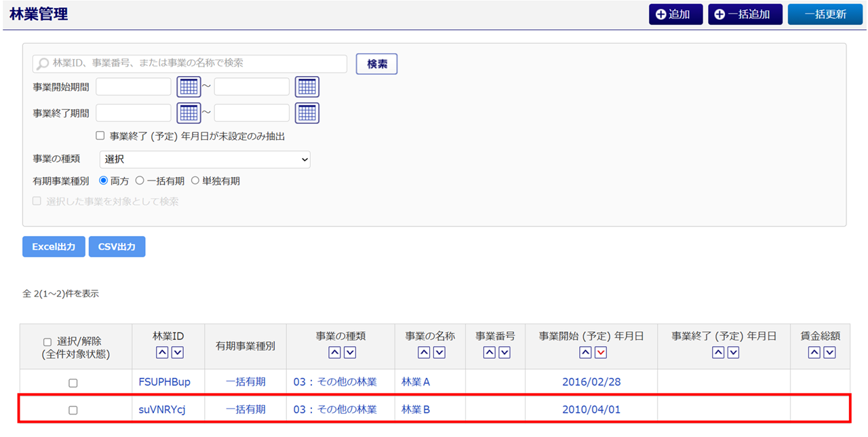
Task: Sort 林業ID column ascending
Action: tap(162, 352)
